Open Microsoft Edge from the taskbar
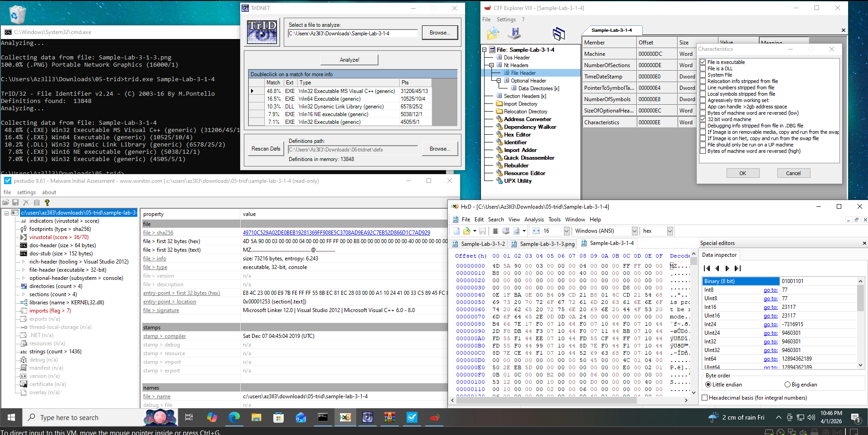This screenshot has width=868, height=435. coord(234,417)
